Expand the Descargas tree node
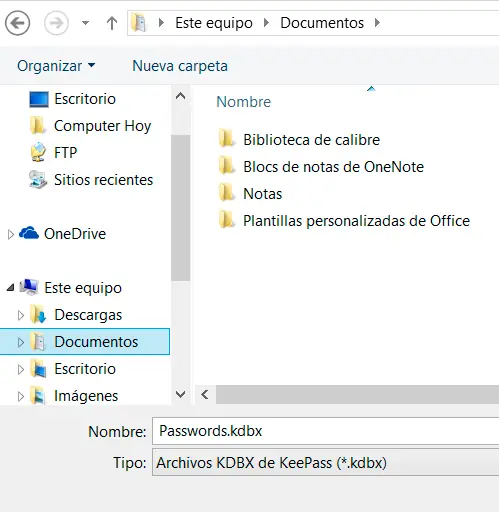The width and height of the screenshot is (499, 512). coord(21,315)
